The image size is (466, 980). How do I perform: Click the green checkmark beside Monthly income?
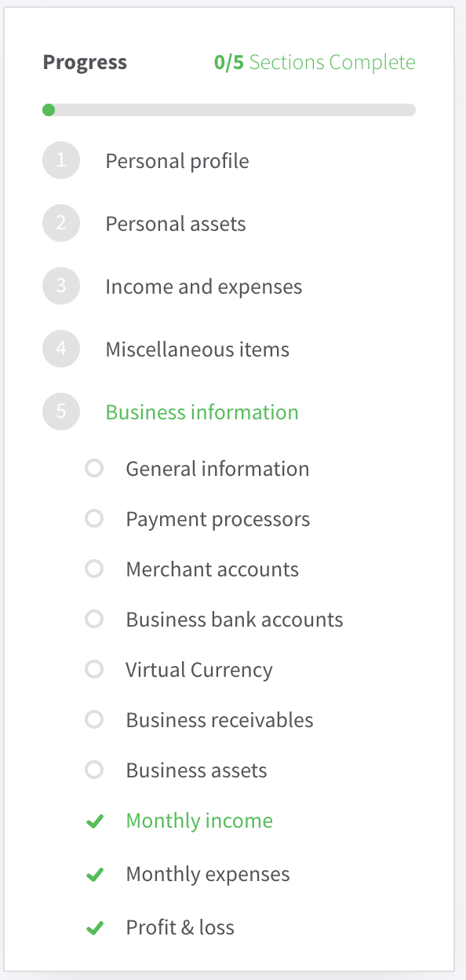tap(95, 821)
